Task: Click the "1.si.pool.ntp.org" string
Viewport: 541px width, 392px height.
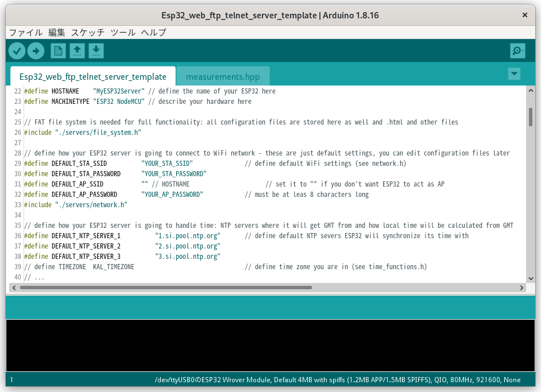Action: [188, 236]
